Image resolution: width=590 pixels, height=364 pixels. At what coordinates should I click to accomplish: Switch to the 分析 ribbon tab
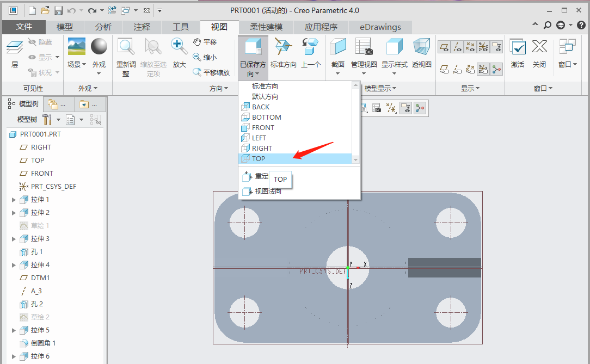coord(103,27)
